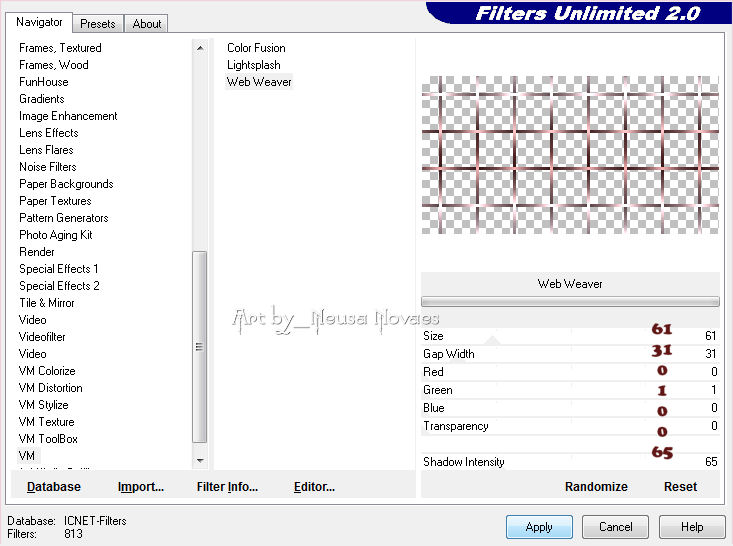Select Frames, Wood category

pos(54,65)
